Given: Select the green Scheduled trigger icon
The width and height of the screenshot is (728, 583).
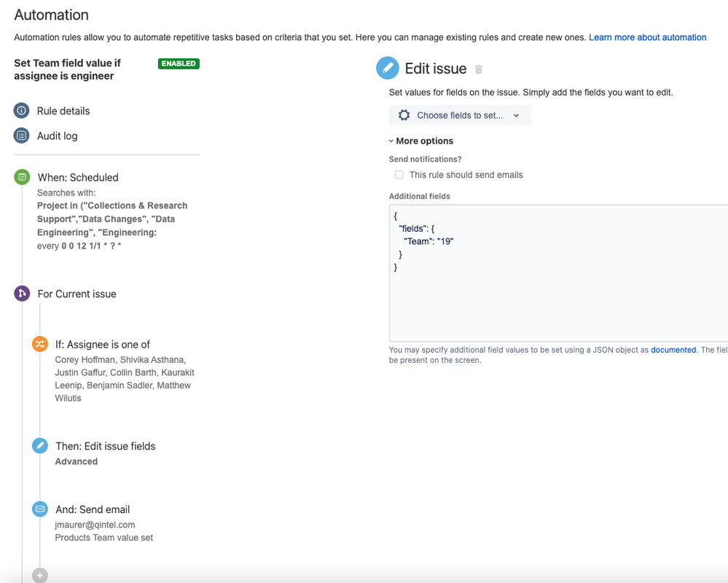Looking at the screenshot, I should pyautogui.click(x=22, y=177).
